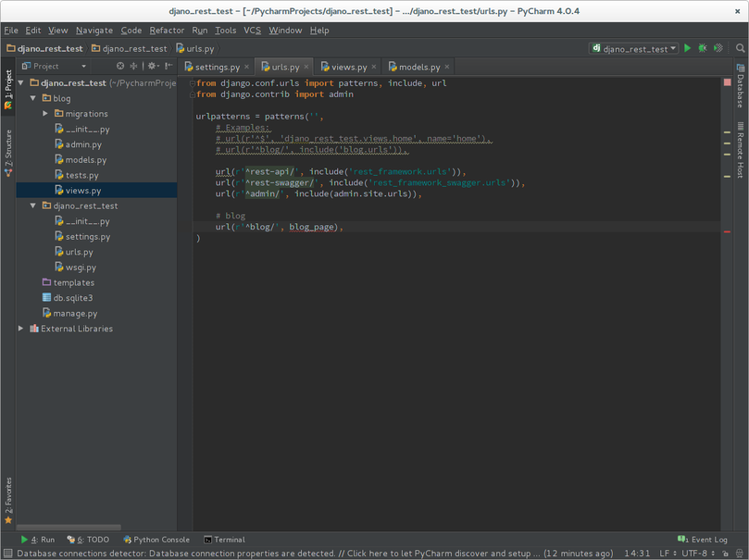Open the TODO tool window
The width and height of the screenshot is (749, 560).
click(x=88, y=540)
